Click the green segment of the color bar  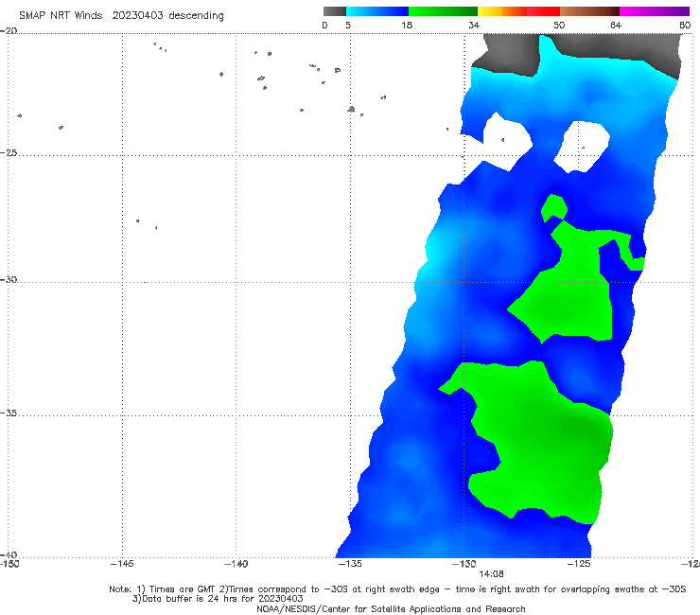pyautogui.click(x=443, y=11)
